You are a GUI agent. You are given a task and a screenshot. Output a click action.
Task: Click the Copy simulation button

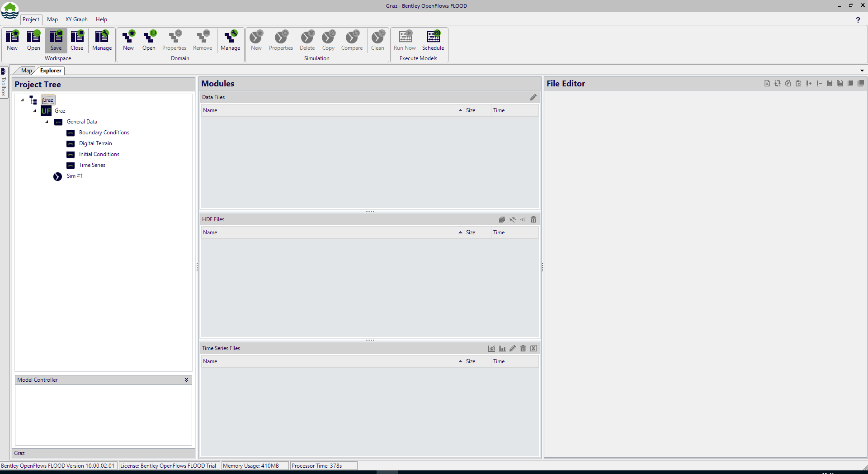329,40
